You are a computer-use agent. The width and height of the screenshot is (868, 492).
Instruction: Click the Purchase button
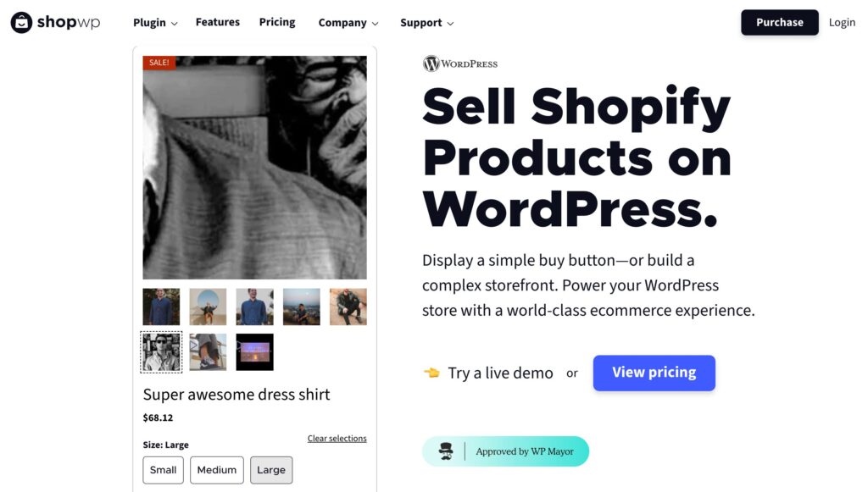[x=779, y=22]
